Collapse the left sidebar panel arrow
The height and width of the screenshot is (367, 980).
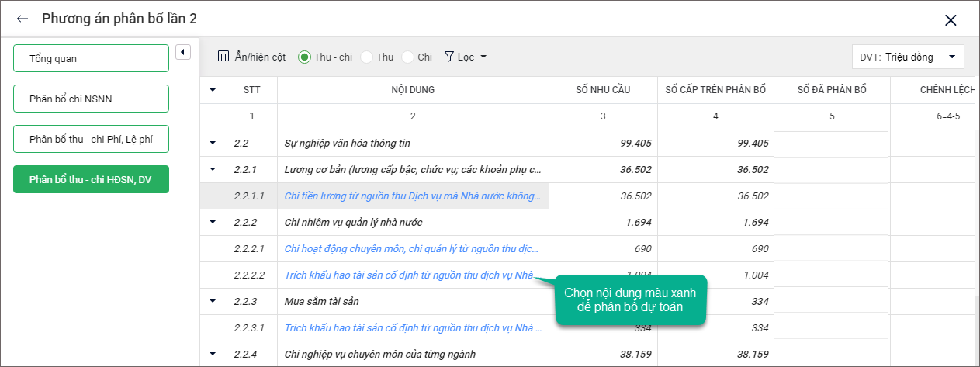point(183,52)
